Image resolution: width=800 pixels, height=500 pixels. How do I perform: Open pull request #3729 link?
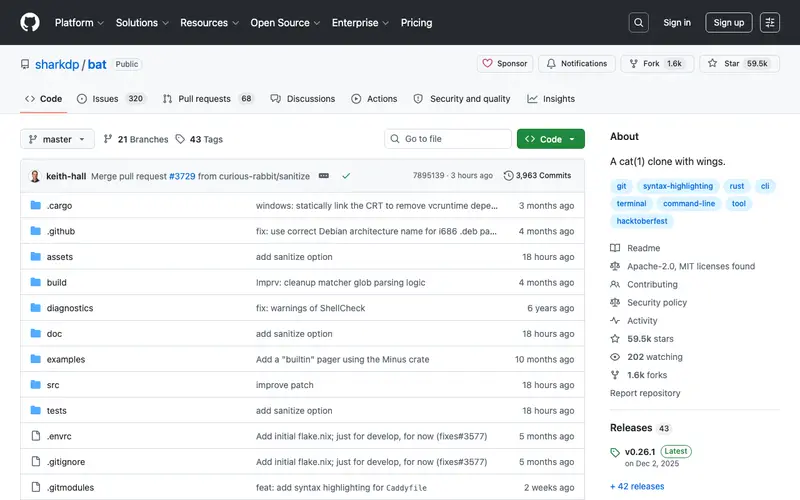[x=182, y=176]
